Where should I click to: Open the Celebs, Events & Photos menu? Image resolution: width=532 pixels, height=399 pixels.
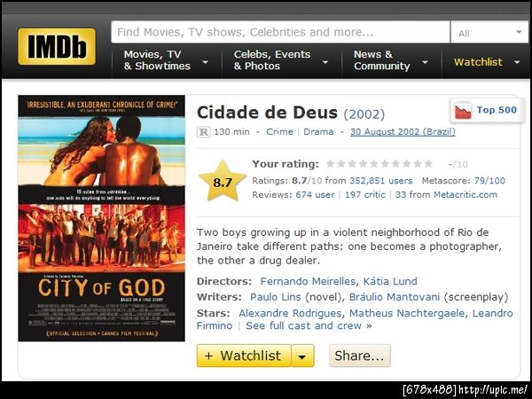(x=282, y=60)
